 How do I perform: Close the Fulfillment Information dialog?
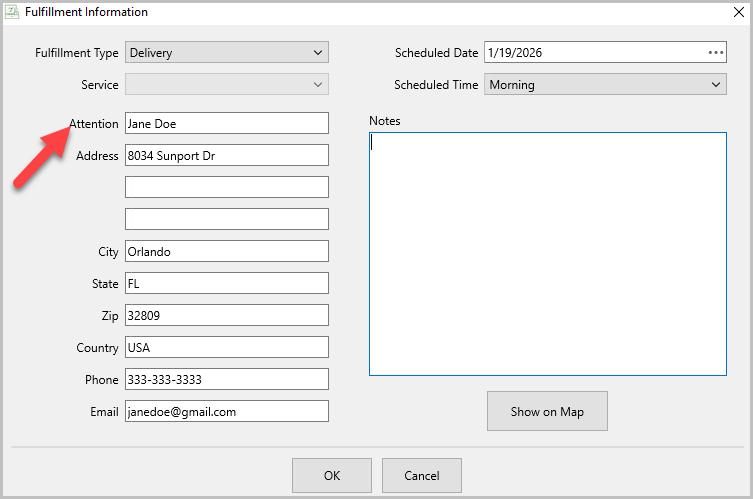coord(739,12)
